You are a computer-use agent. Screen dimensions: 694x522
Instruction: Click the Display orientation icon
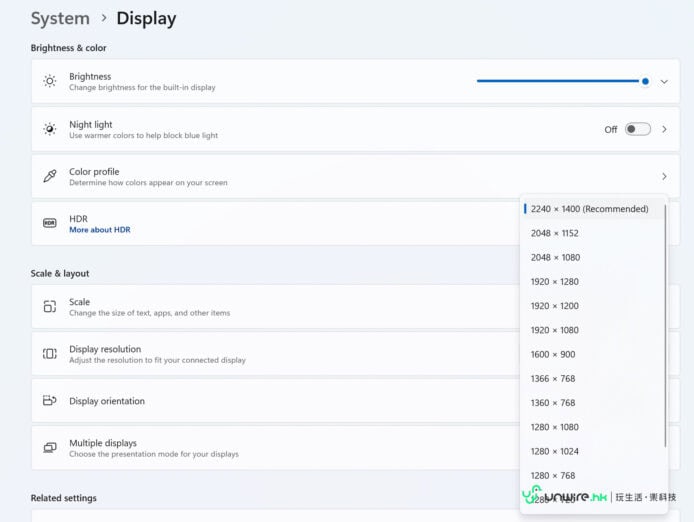pyautogui.click(x=50, y=401)
